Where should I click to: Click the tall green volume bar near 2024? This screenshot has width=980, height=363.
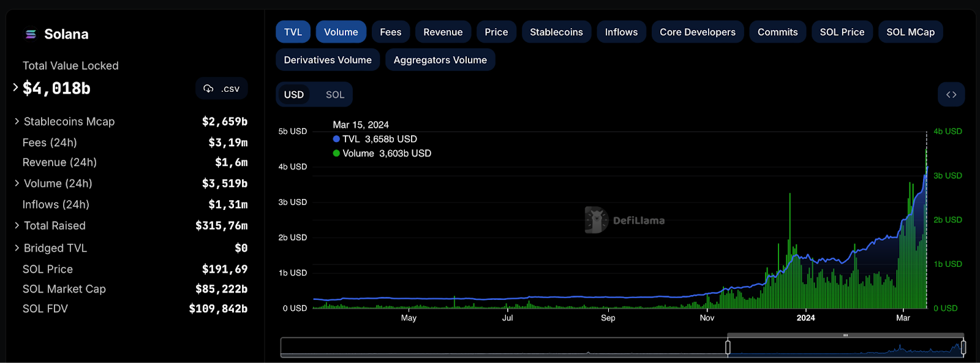coord(790,251)
